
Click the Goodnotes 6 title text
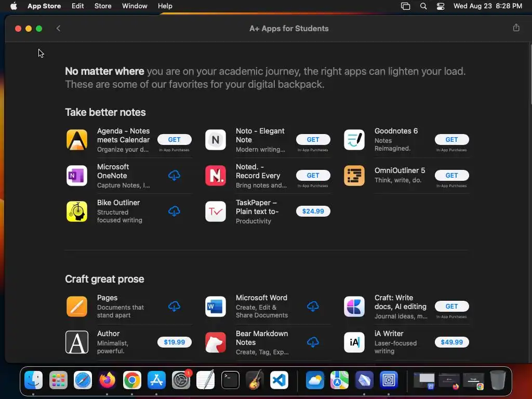[x=396, y=131]
